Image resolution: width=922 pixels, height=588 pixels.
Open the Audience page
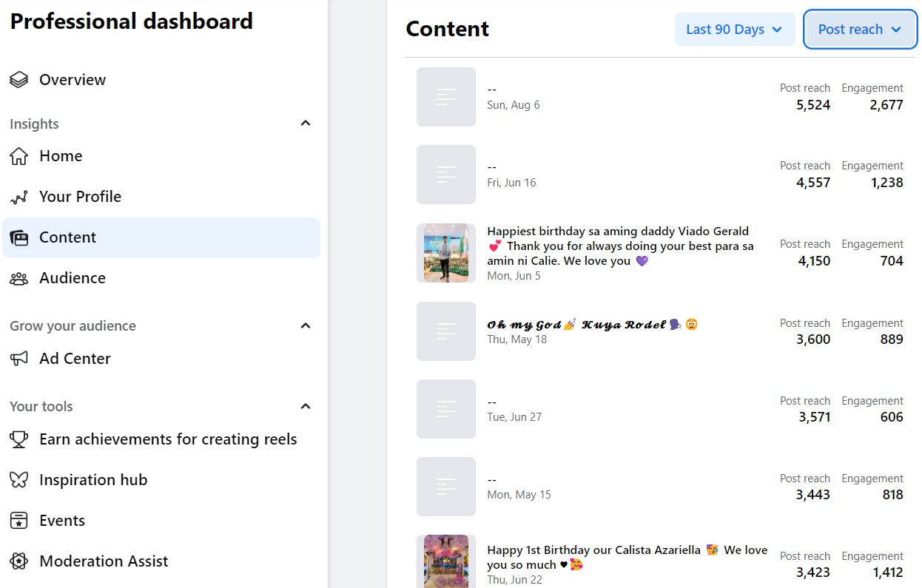[x=161, y=278]
